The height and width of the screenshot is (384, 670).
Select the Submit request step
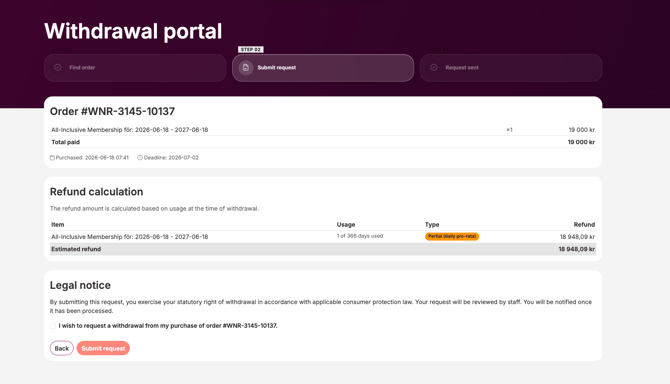click(323, 67)
